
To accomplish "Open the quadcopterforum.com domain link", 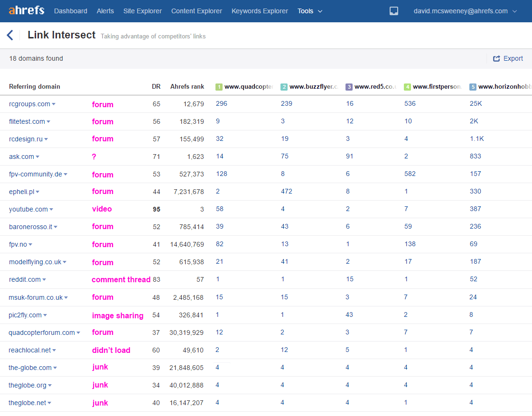I will click(x=42, y=333).
